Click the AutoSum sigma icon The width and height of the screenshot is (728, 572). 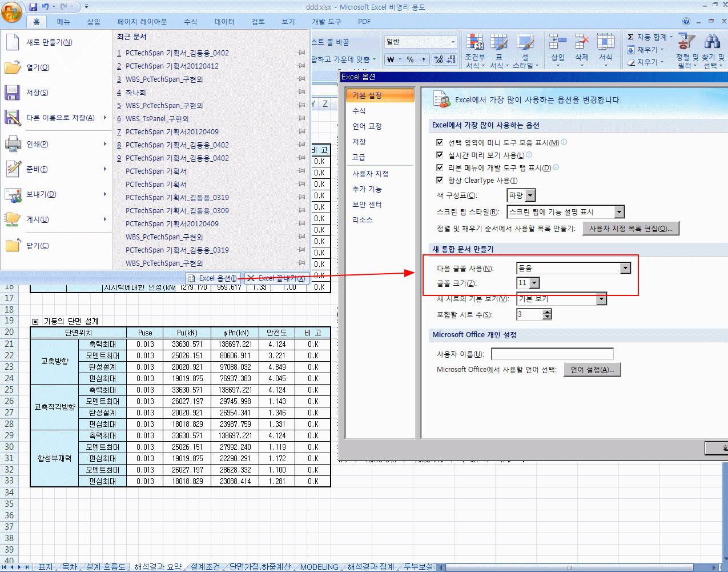[x=631, y=37]
